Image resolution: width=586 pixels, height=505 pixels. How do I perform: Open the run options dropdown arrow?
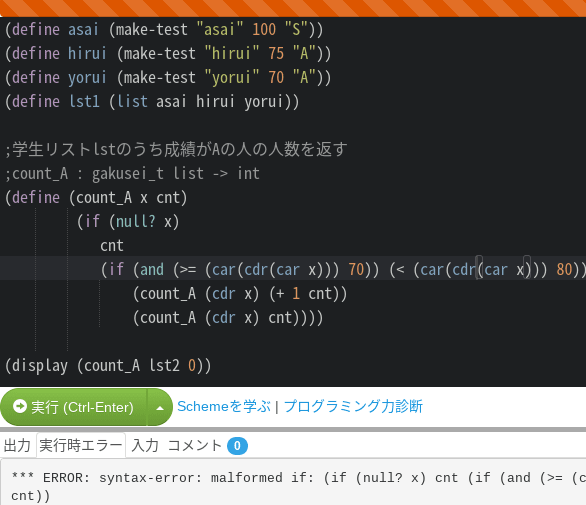tap(160, 407)
